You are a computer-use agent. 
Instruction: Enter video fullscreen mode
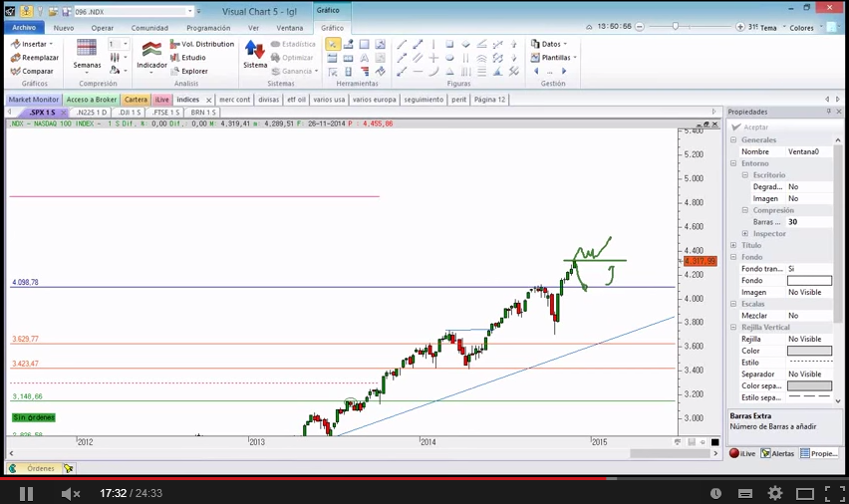click(834, 493)
